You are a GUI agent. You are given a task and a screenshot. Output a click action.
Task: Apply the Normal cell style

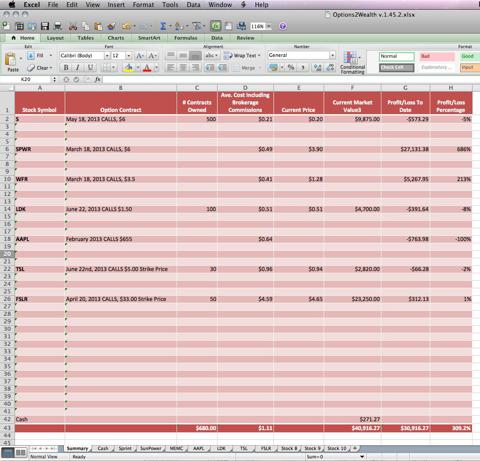point(397,56)
